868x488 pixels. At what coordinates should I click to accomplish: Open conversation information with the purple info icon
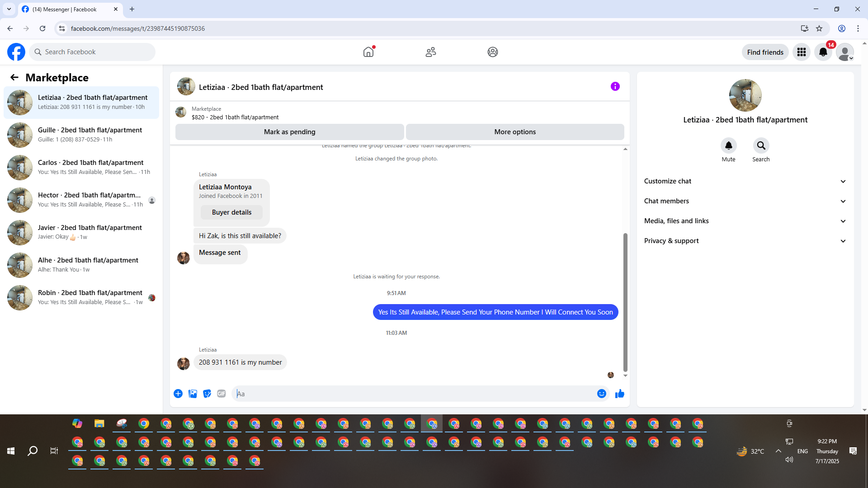(615, 86)
